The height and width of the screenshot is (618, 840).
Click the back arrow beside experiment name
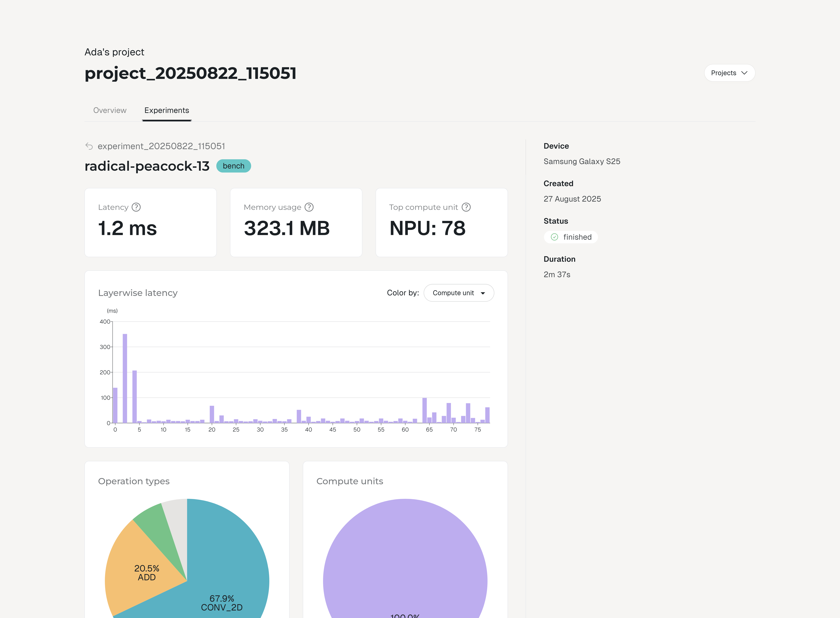coord(89,146)
